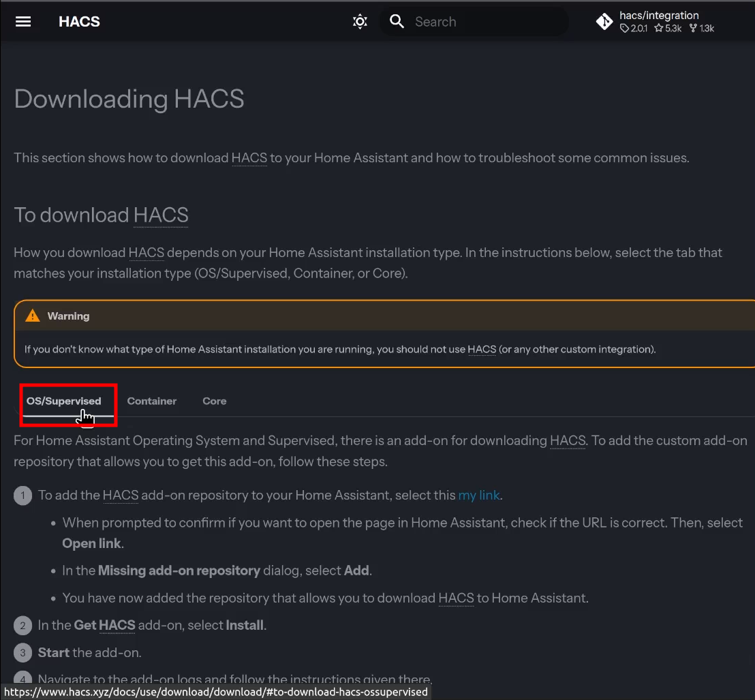Click the 'Open link' bold text
The height and width of the screenshot is (700, 755).
pos(91,543)
